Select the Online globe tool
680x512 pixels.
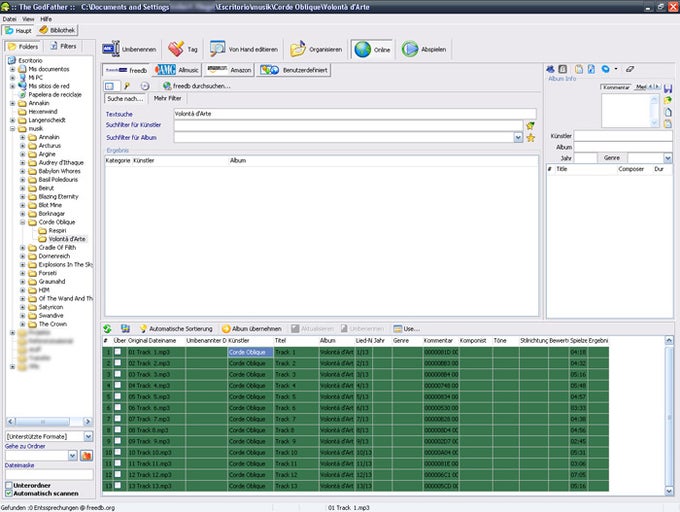click(x=372, y=49)
